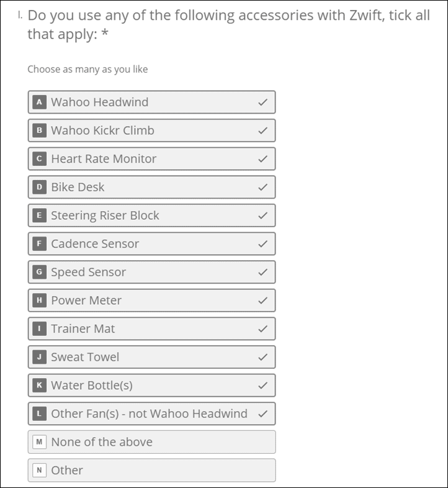Screen dimensions: 448x488
Task: Uncheck Other Fan(s) - not Wahoo Headwind
Action: click(152, 413)
